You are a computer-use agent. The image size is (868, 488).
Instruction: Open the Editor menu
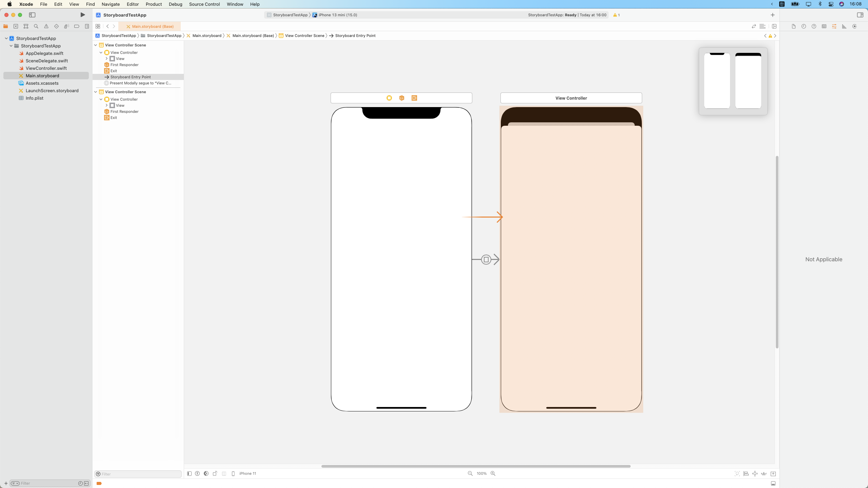click(133, 4)
